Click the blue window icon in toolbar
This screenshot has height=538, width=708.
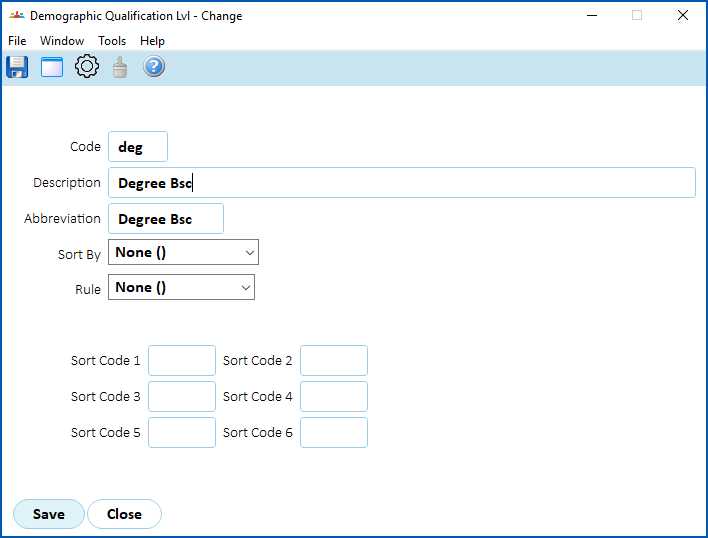point(52,67)
